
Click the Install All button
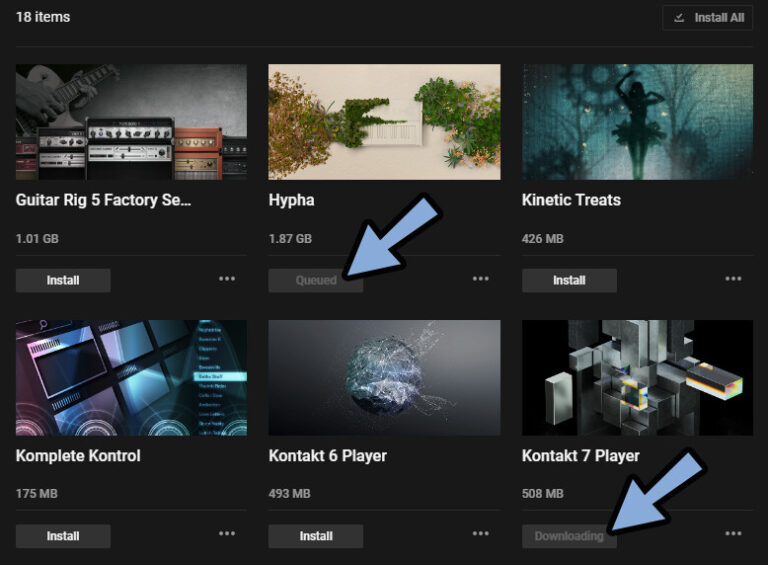pyautogui.click(x=707, y=18)
